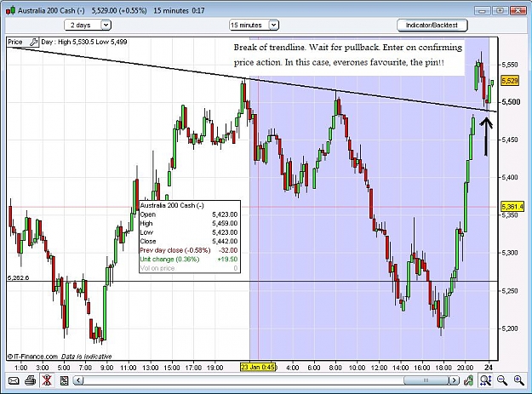Close the Australia 200 Cash window
The height and width of the screenshot is (394, 532).
pos(518,11)
